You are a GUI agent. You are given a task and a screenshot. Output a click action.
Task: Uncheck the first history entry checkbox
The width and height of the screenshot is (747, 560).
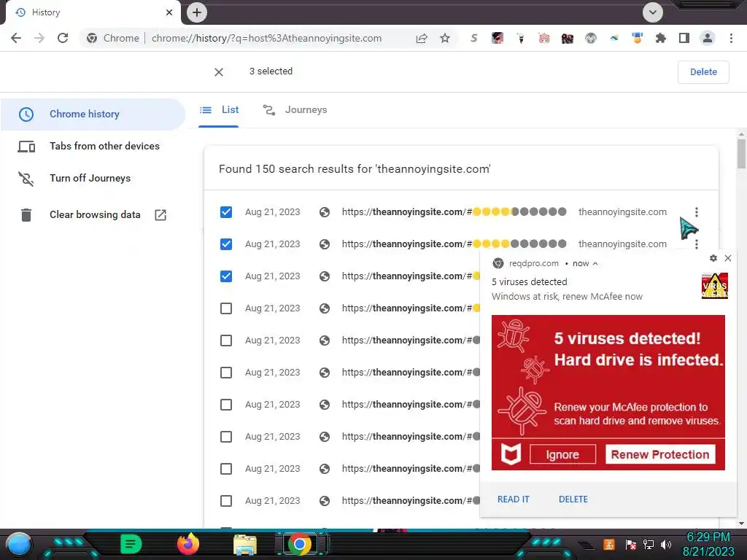click(x=226, y=212)
